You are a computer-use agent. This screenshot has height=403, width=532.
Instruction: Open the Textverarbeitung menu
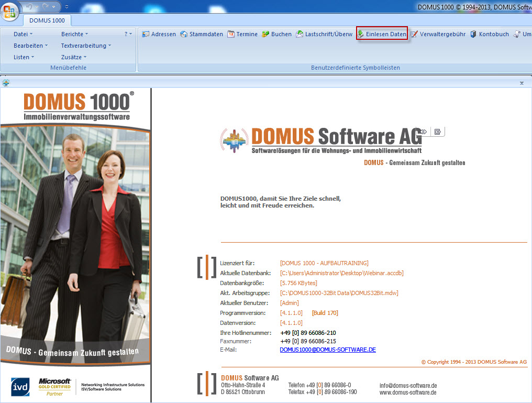point(86,46)
